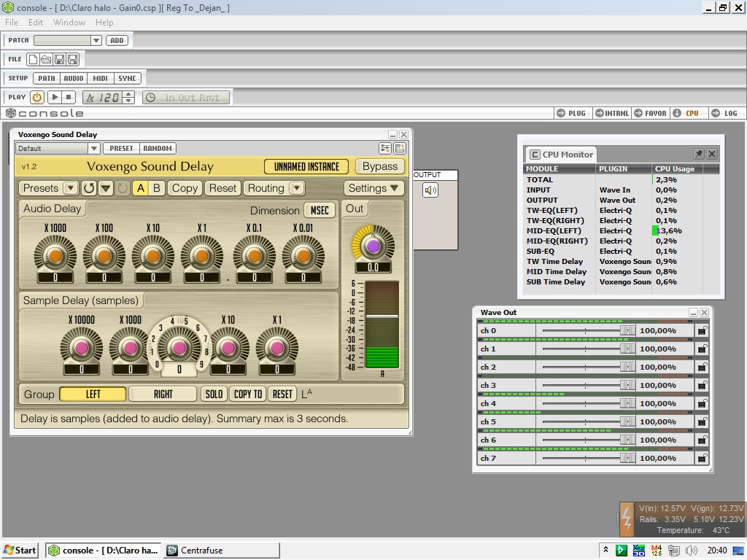The height and width of the screenshot is (560, 747).
Task: Toggle the Voxengo Bypass button
Action: point(379,167)
